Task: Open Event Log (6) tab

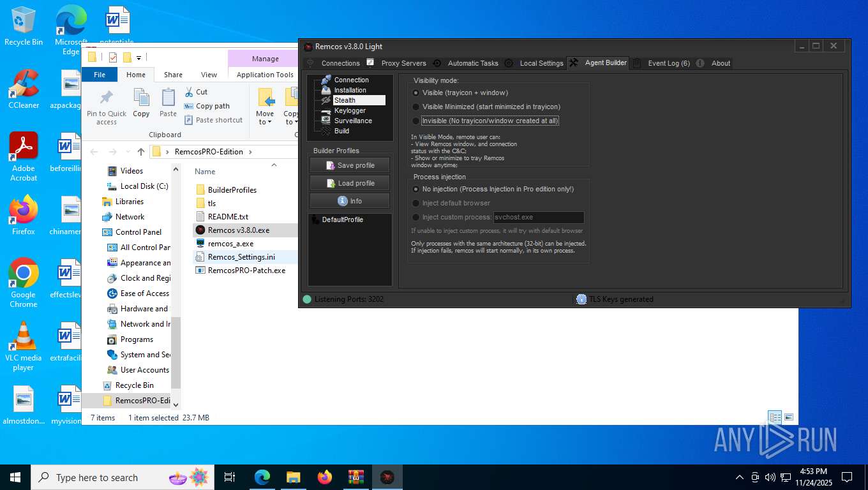Action: (x=662, y=63)
